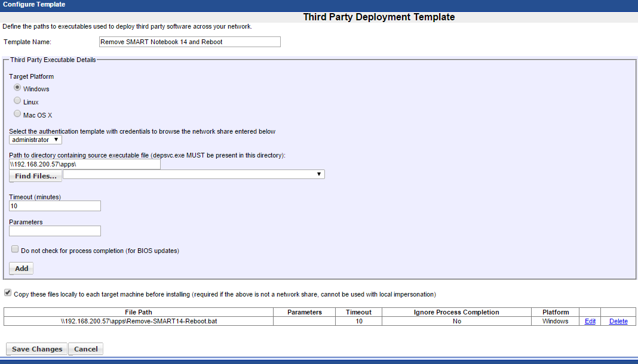The image size is (638, 364).
Task: Focus the Parameters text box
Action: 55,231
